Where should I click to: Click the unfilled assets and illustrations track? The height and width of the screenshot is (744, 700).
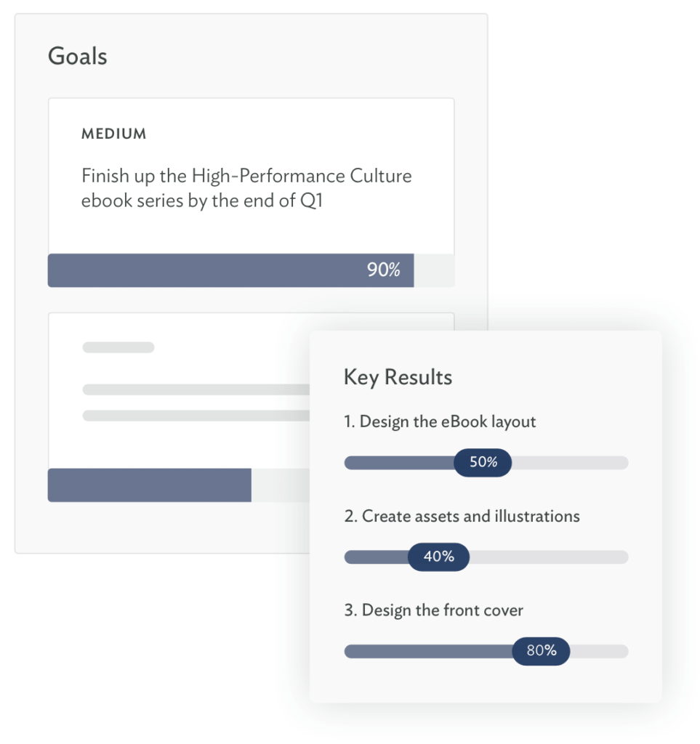(549, 557)
